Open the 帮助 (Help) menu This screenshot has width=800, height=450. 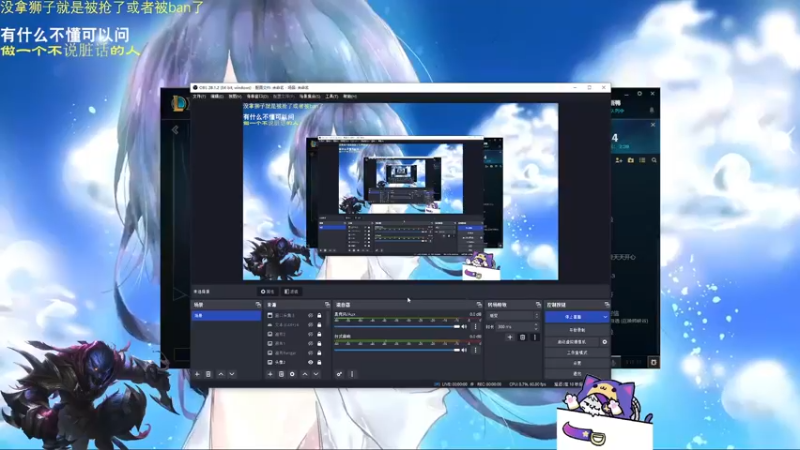coord(349,96)
